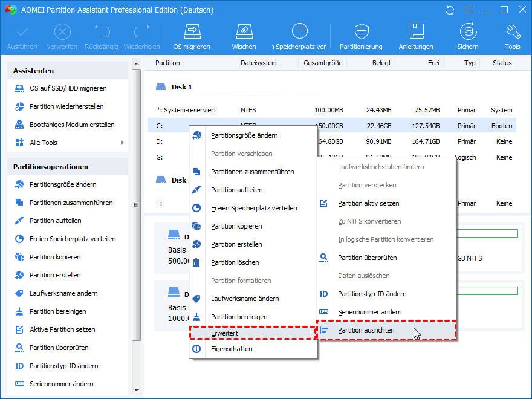Image resolution: width=532 pixels, height=399 pixels.
Task: Click the Speicherplatz verteilen pie chart toolbar icon
Action: (300, 31)
